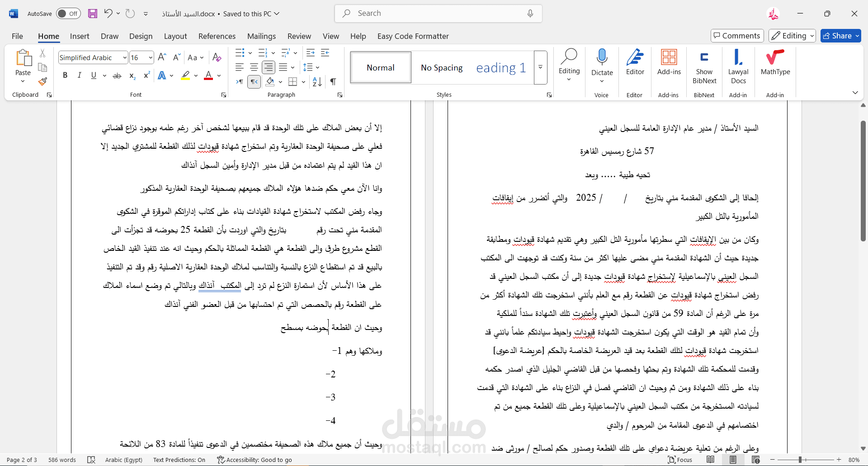Launch the Editor proofing tool
The height and width of the screenshot is (466, 868).
tap(635, 63)
